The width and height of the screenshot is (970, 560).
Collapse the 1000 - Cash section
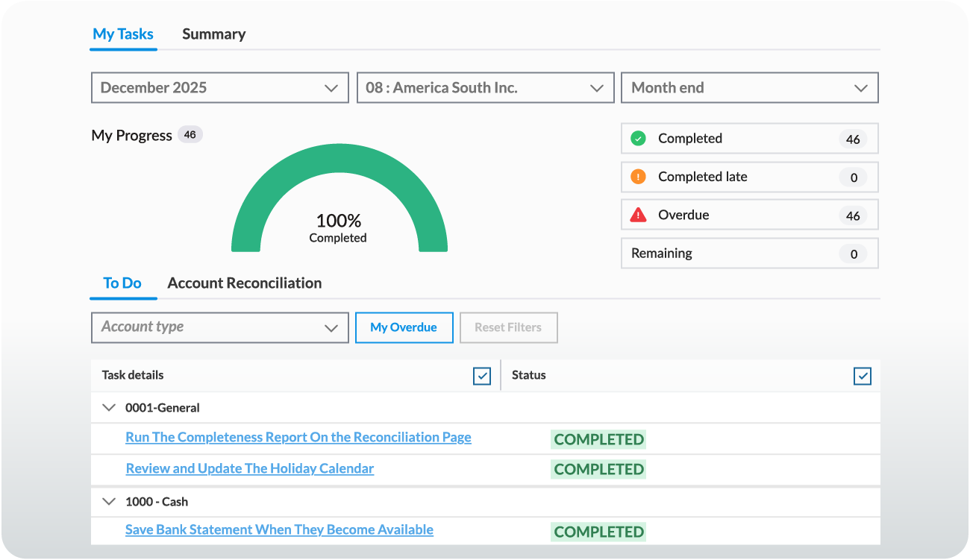[109, 502]
